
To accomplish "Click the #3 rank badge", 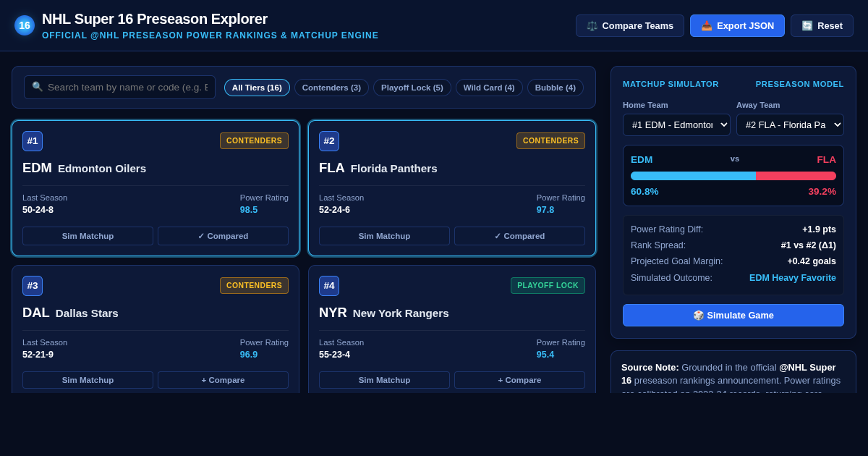I will (x=33, y=286).
